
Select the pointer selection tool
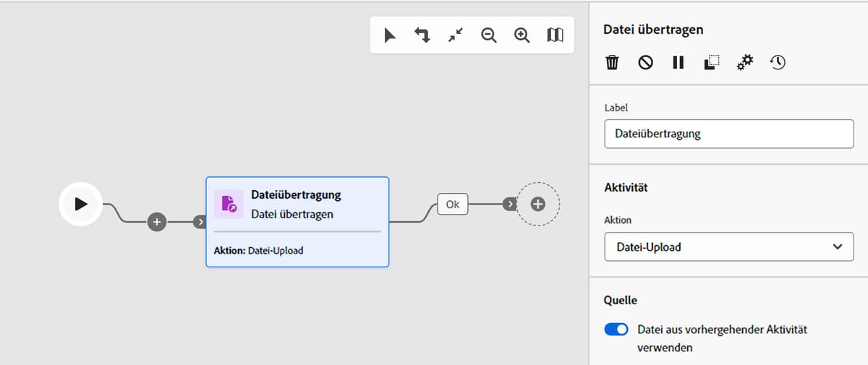390,35
